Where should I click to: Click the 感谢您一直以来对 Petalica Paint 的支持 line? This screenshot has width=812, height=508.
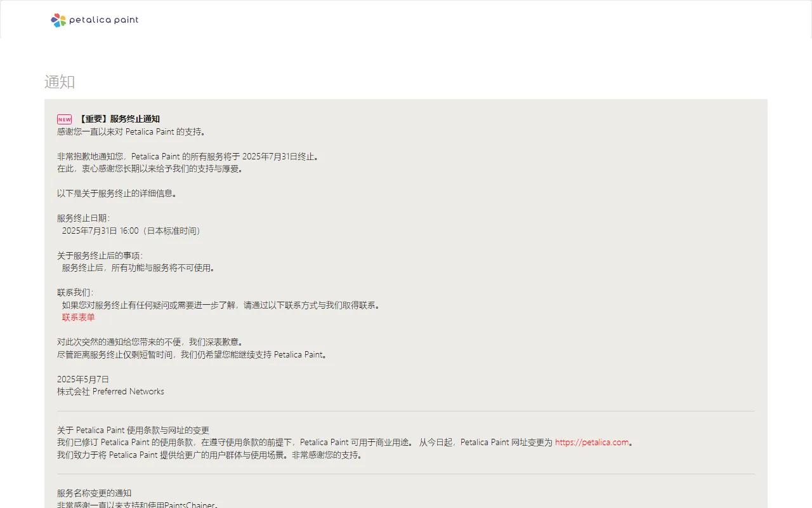point(131,132)
